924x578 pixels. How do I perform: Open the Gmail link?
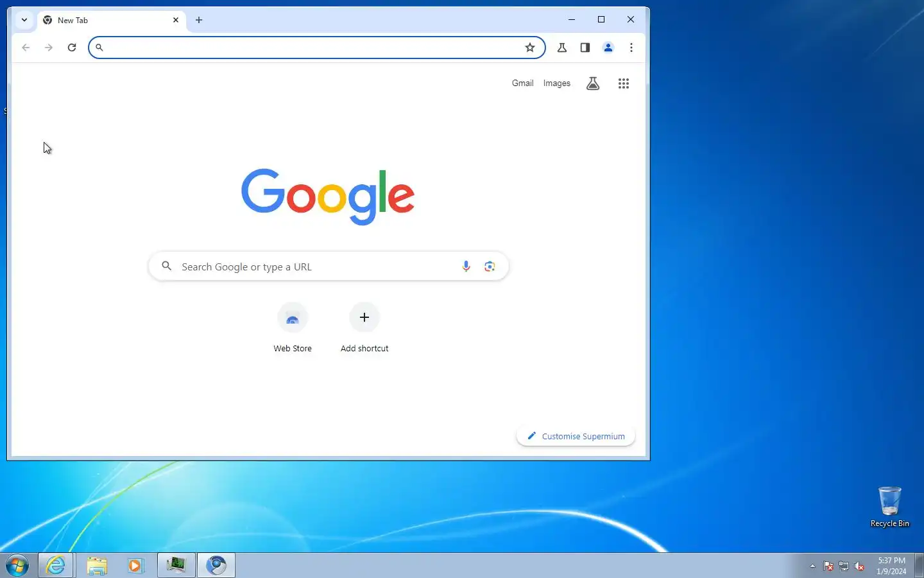[x=523, y=83]
